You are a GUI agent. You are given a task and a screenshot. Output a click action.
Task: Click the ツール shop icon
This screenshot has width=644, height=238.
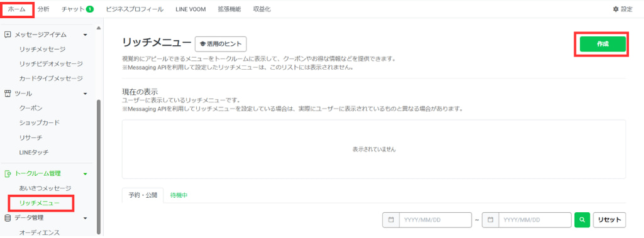coord(8,94)
